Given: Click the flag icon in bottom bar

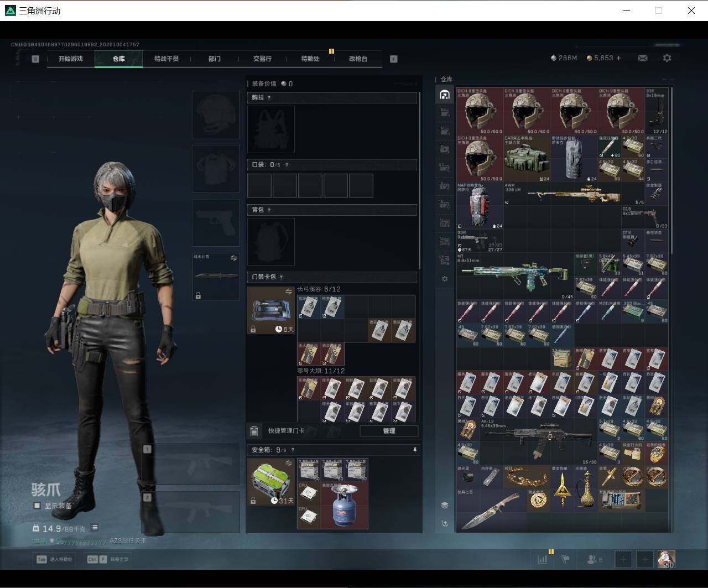Looking at the screenshot, I should pos(565,559).
